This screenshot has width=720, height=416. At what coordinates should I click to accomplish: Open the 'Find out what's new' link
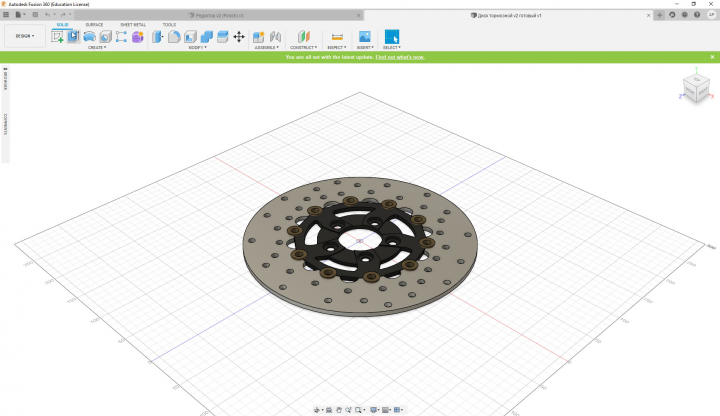pos(400,57)
